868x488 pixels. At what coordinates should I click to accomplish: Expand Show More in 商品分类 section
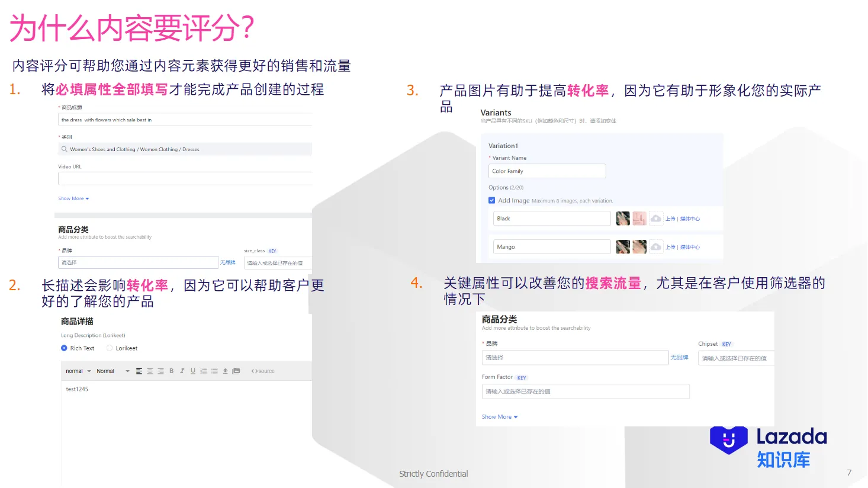coord(497,416)
